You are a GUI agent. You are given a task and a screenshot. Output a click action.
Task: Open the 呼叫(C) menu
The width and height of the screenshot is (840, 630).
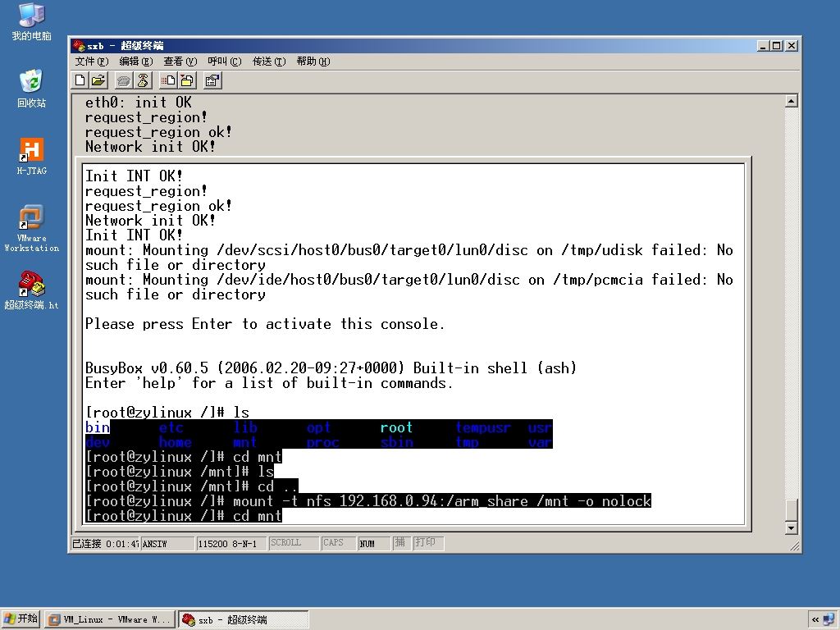225,62
